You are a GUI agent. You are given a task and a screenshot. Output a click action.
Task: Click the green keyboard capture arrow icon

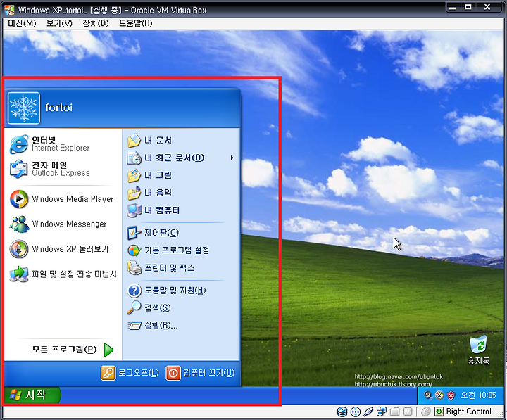click(x=439, y=412)
